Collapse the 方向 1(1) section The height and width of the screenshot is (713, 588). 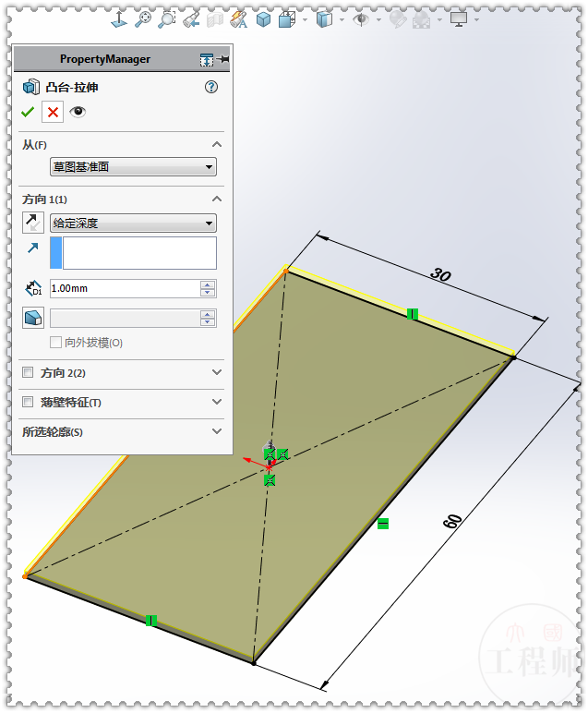(217, 199)
